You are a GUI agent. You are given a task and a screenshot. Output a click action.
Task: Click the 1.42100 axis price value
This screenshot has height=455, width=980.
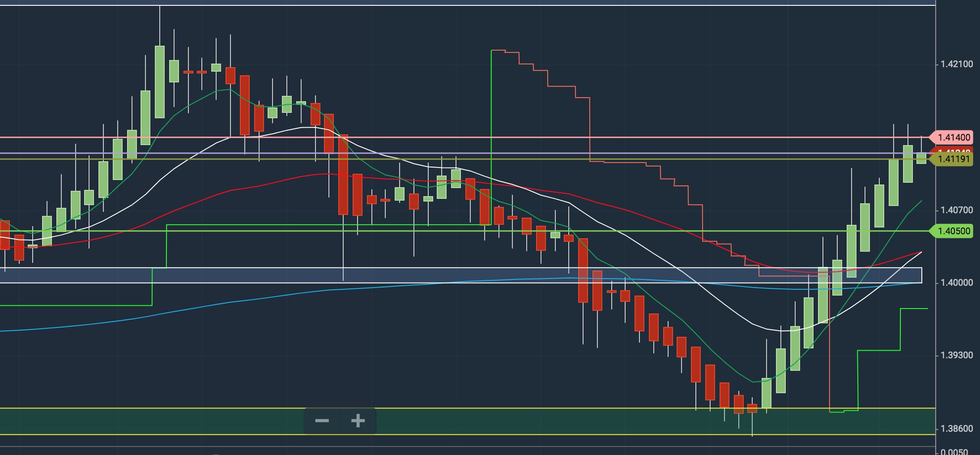point(957,64)
